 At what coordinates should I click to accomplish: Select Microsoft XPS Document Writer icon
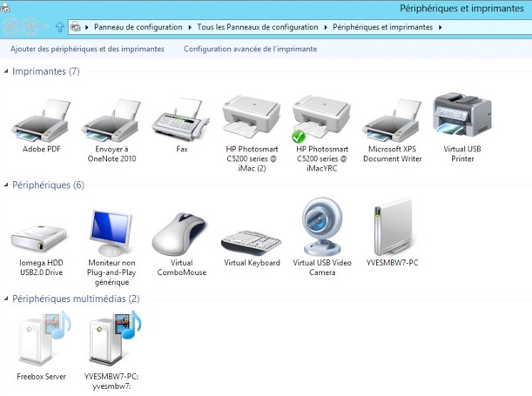(392, 120)
